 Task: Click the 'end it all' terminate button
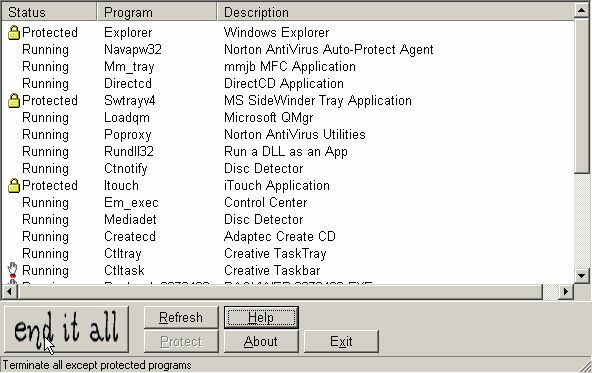coord(66,329)
